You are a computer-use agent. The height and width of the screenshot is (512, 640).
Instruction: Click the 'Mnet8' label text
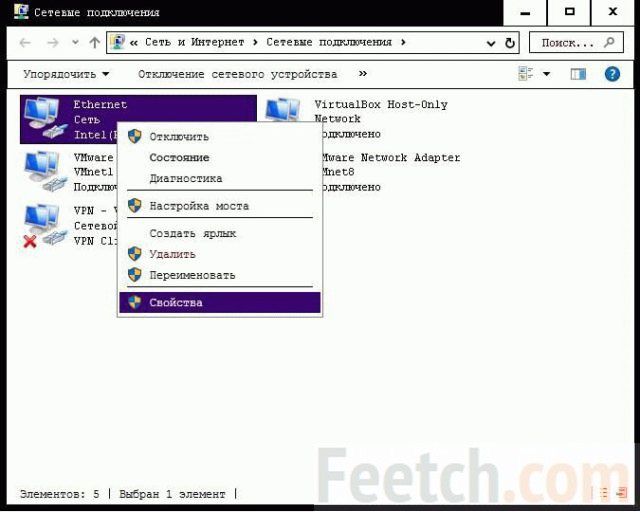coord(338,172)
